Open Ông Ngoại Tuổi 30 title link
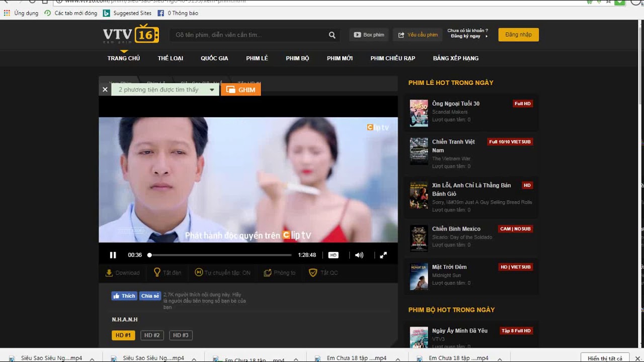 pos(456,104)
